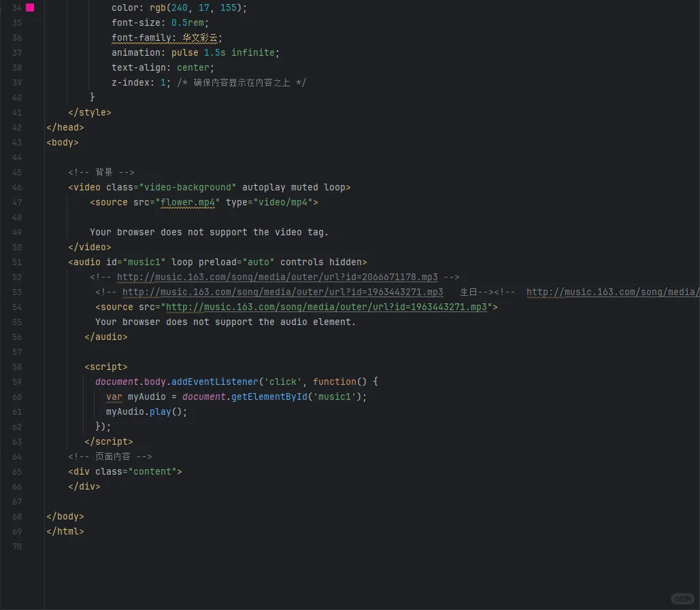Screen dimensions: 700x610
Task: Click the addEventListener method call
Action: click(215, 382)
